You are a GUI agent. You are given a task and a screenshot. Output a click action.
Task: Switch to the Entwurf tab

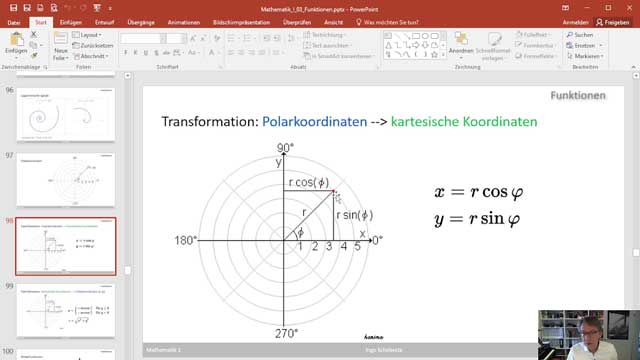[104, 22]
